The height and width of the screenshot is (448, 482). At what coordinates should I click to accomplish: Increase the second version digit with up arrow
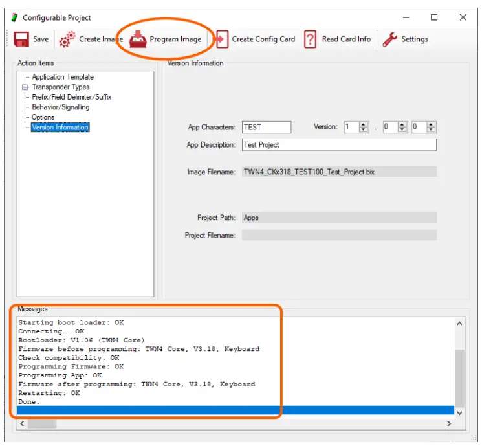pyautogui.click(x=402, y=124)
